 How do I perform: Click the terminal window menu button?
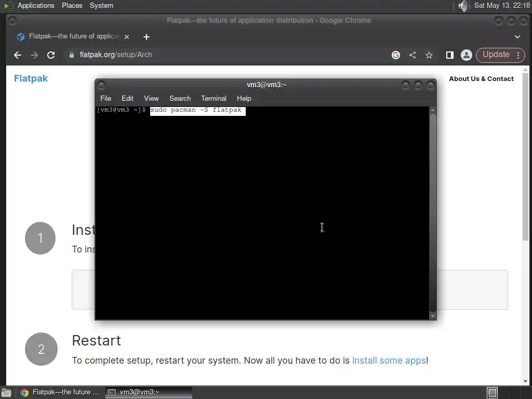[101, 85]
